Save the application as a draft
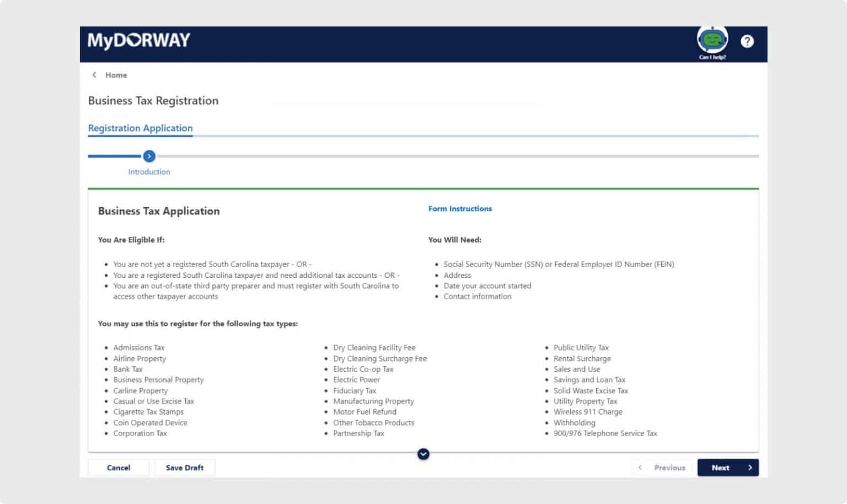Viewport: 847px width, 504px height. coord(185,467)
